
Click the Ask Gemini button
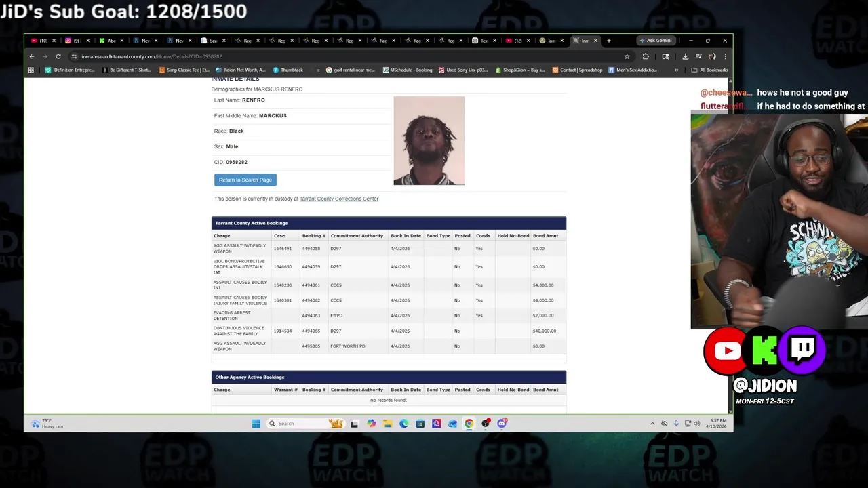click(x=655, y=41)
